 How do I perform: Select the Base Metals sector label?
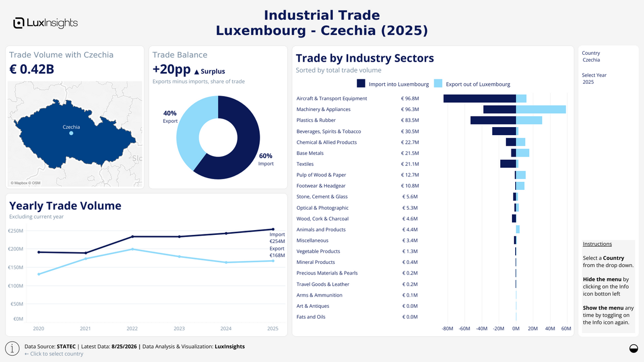310,153
